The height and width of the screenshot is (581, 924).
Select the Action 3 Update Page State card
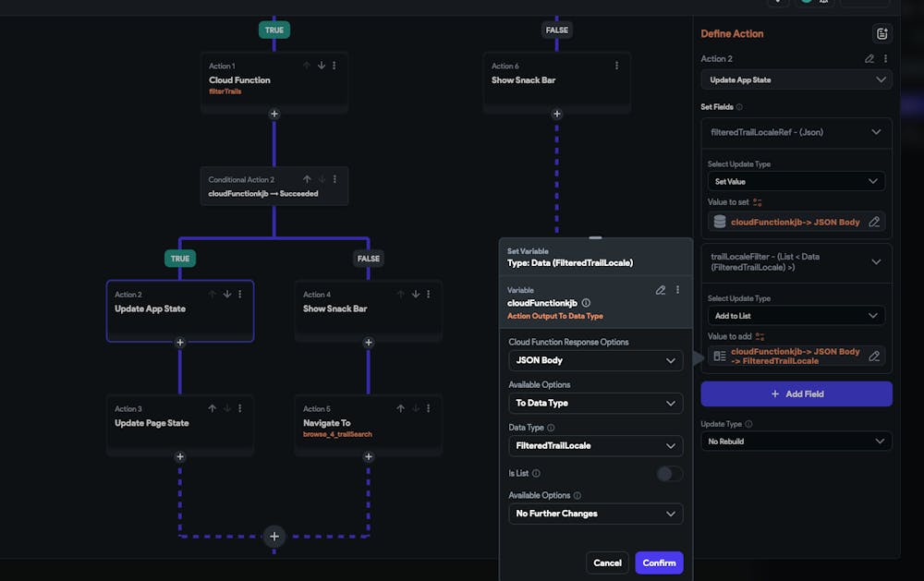[x=180, y=424]
